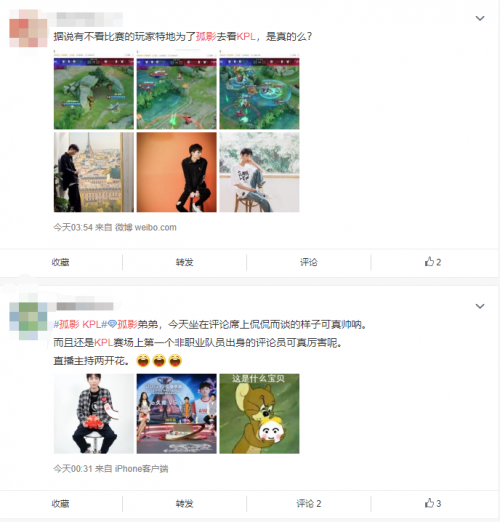Image resolution: width=500 pixels, height=522 pixels.
Task: Click 转发 under the first post
Action: [x=184, y=262]
